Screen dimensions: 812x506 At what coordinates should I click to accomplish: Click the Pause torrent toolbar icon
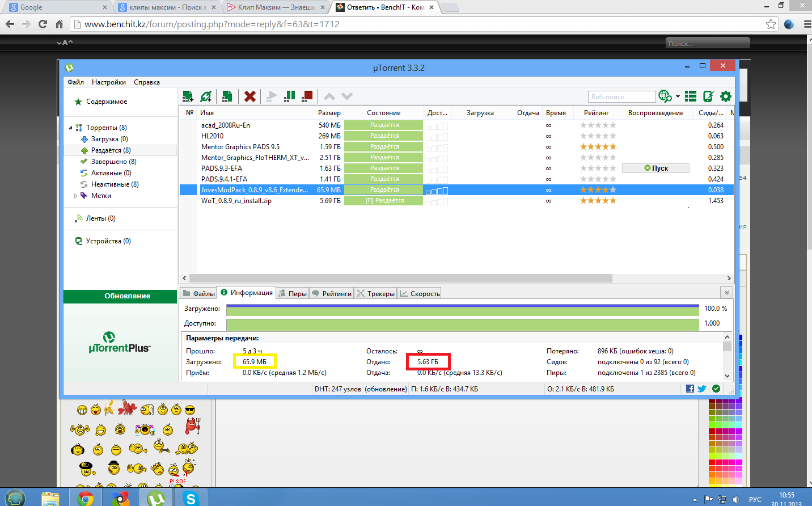(x=290, y=96)
